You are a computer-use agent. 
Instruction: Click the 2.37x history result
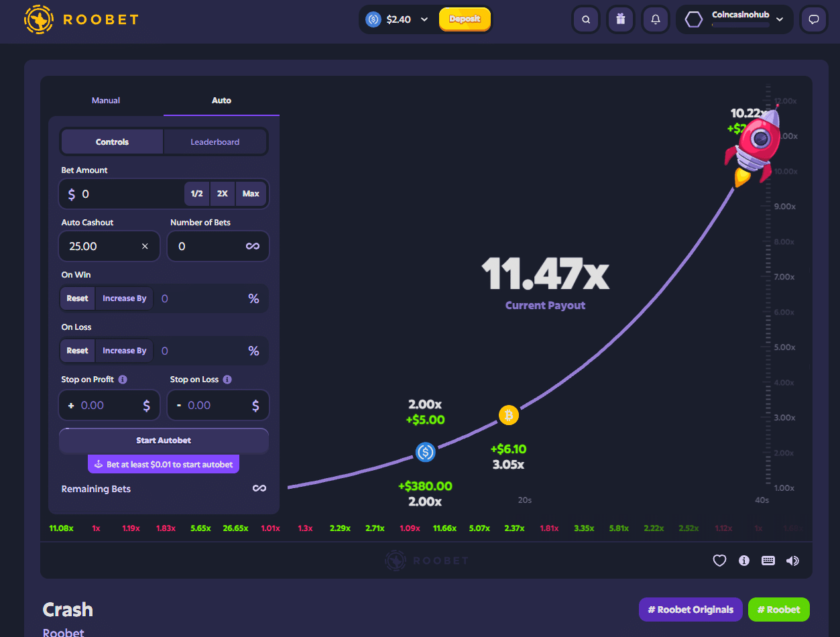[x=514, y=528]
